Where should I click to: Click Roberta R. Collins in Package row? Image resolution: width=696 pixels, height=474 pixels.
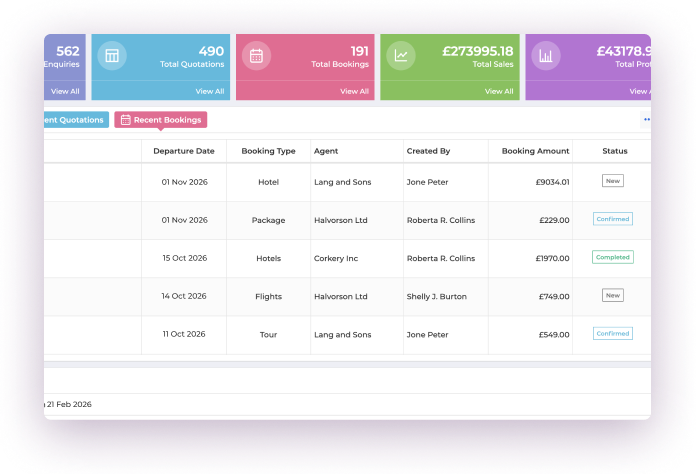click(x=441, y=220)
